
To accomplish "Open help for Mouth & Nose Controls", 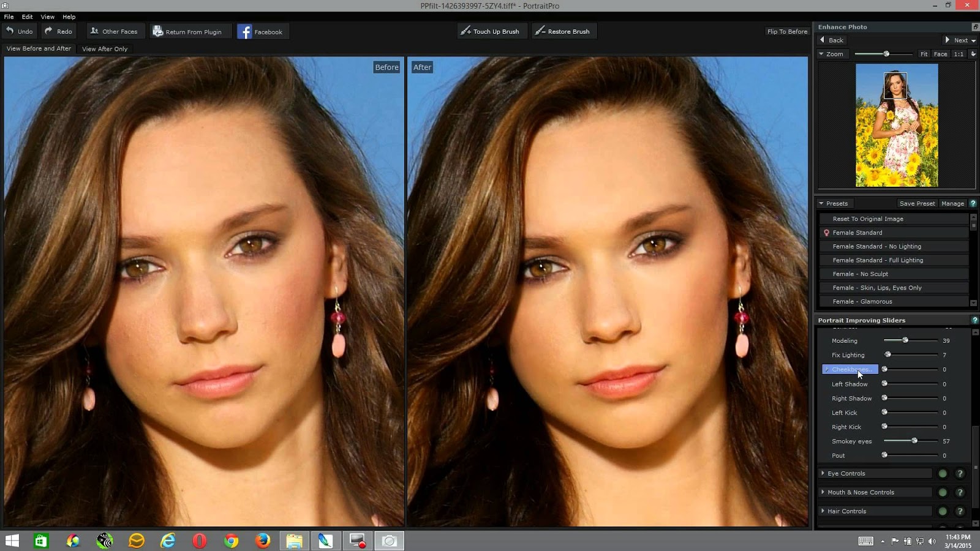I will point(960,492).
